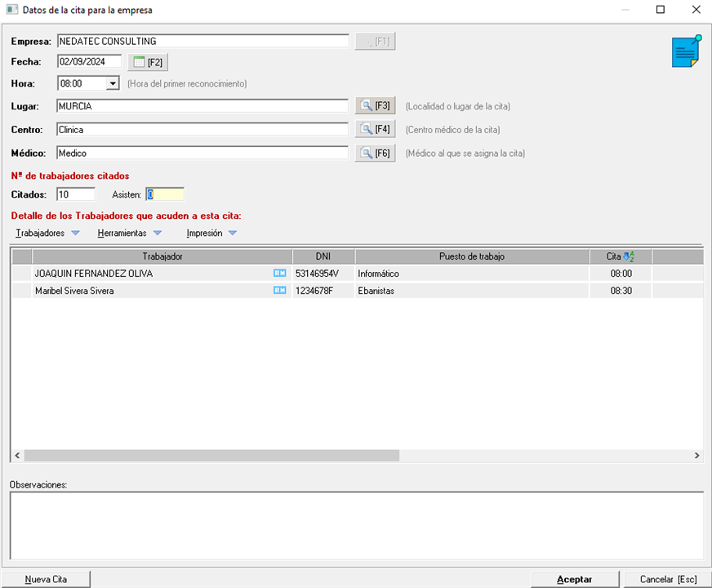Click the Citados number field

pos(76,194)
